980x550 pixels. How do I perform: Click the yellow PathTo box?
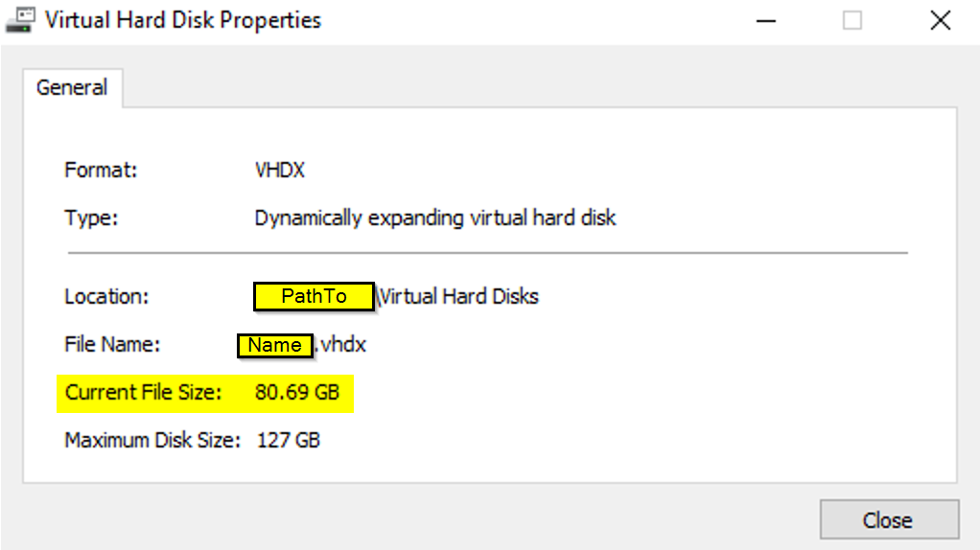pos(314,297)
